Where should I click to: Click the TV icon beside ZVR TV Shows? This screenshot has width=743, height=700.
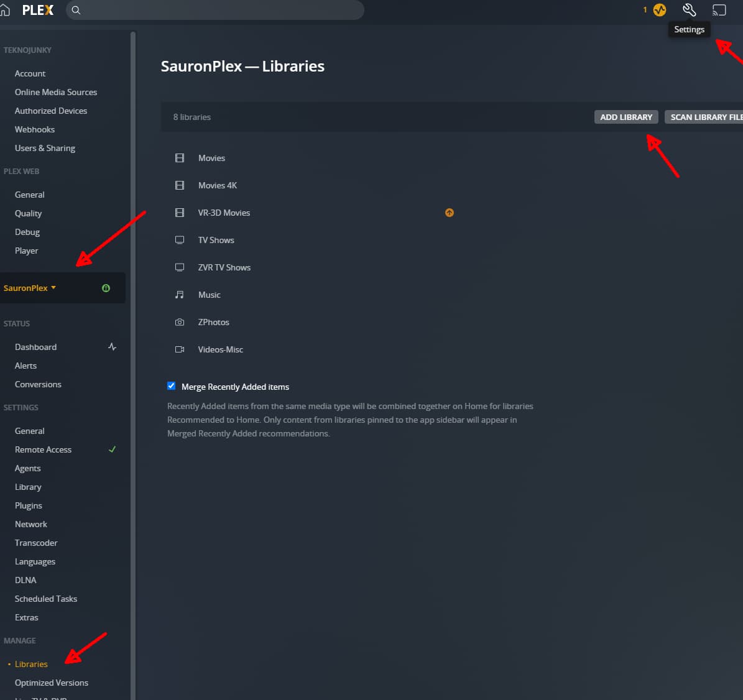click(180, 267)
